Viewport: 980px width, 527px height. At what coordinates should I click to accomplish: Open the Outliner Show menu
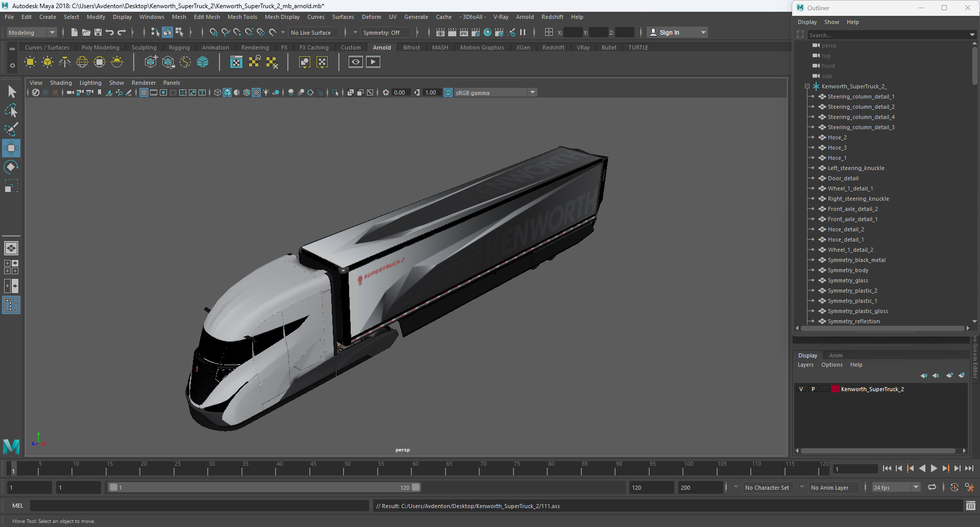click(x=831, y=22)
